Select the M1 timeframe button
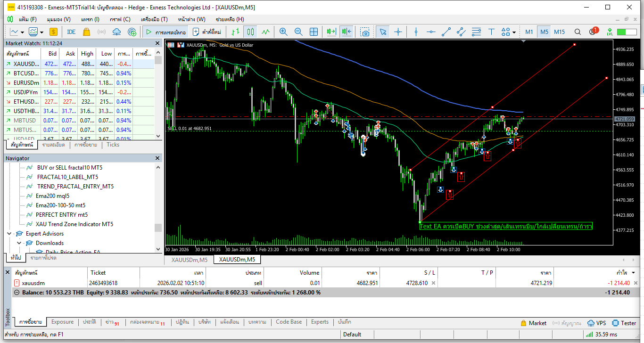This screenshot has width=644, height=343. pyautogui.click(x=529, y=32)
